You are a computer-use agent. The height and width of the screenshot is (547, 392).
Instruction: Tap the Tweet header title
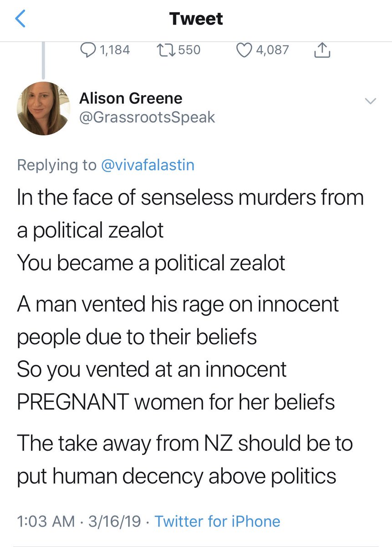[196, 19]
